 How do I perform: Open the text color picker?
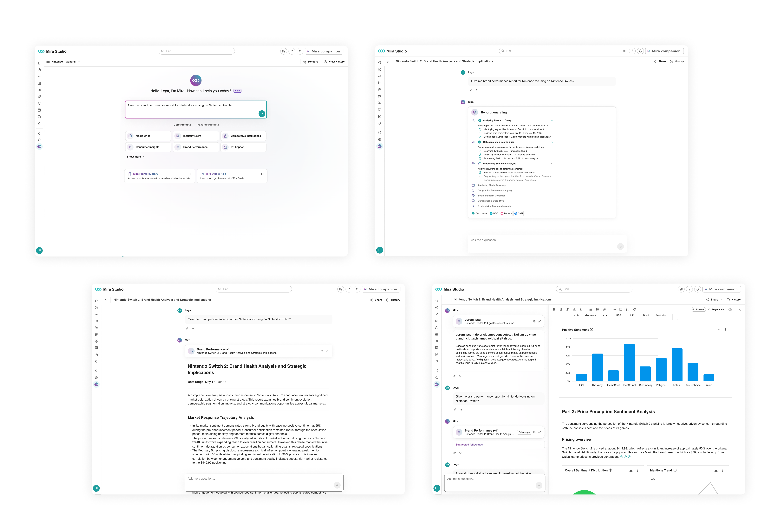click(x=574, y=310)
